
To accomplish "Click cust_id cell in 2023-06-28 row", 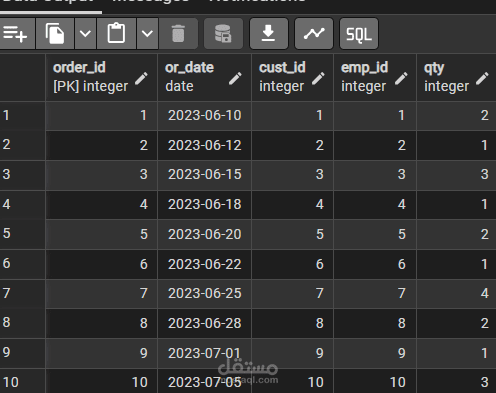I will click(292, 323).
